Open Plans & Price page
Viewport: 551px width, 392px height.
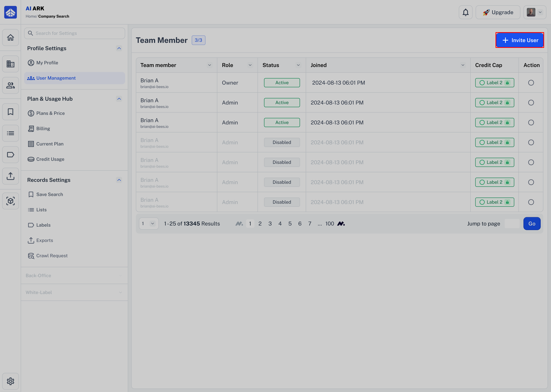point(75,113)
